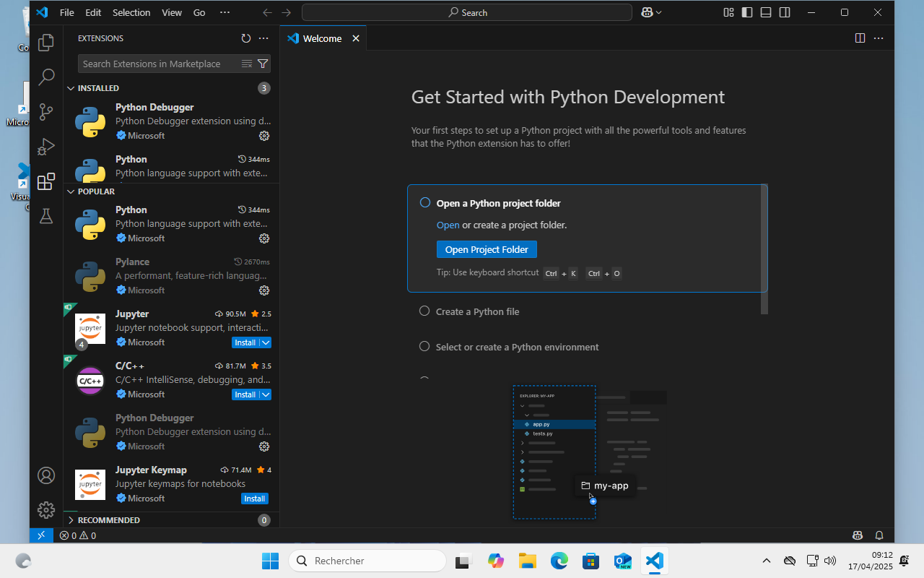Go forward using the navigation arrow
The width and height of the screenshot is (924, 578).
point(287,12)
